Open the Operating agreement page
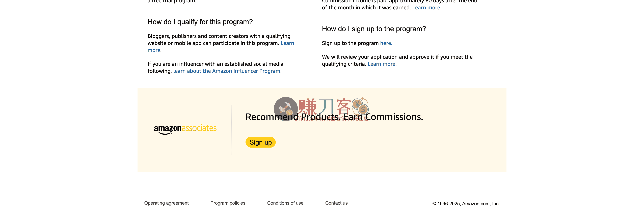The width and height of the screenshot is (644, 218). (x=166, y=203)
